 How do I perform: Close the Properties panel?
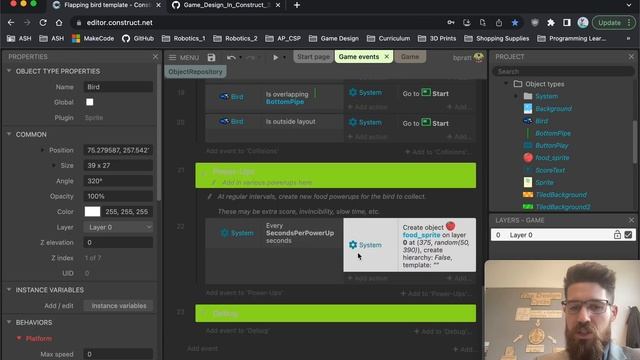point(155,57)
